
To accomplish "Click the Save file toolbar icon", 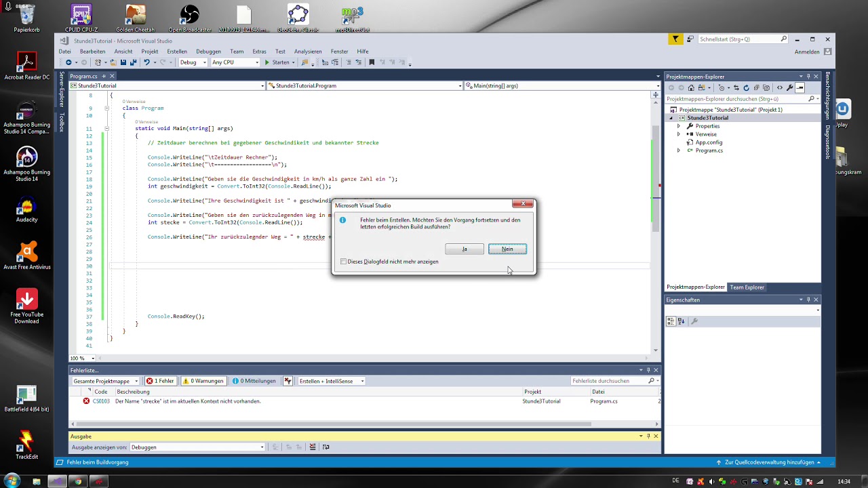I will pyautogui.click(x=123, y=62).
